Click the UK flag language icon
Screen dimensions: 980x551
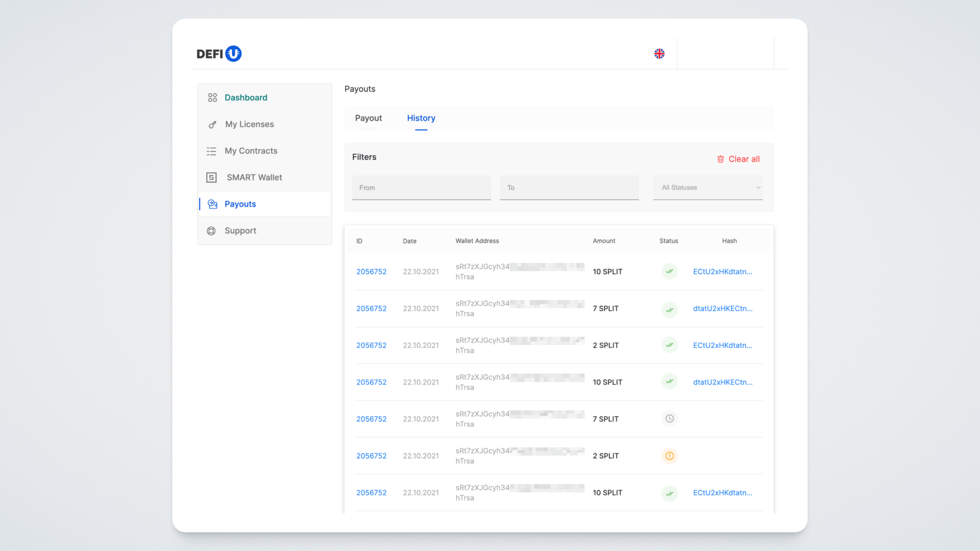coord(659,54)
